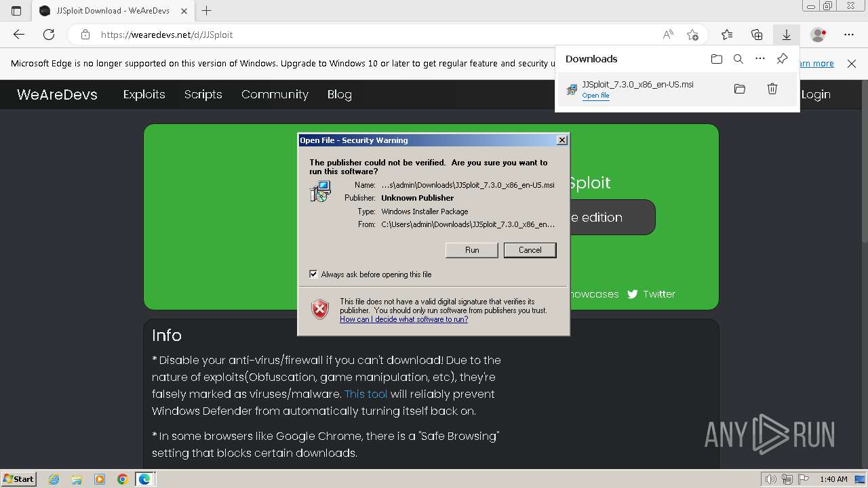Refresh the page
Viewport: 868px width, 488px height.
click(49, 35)
